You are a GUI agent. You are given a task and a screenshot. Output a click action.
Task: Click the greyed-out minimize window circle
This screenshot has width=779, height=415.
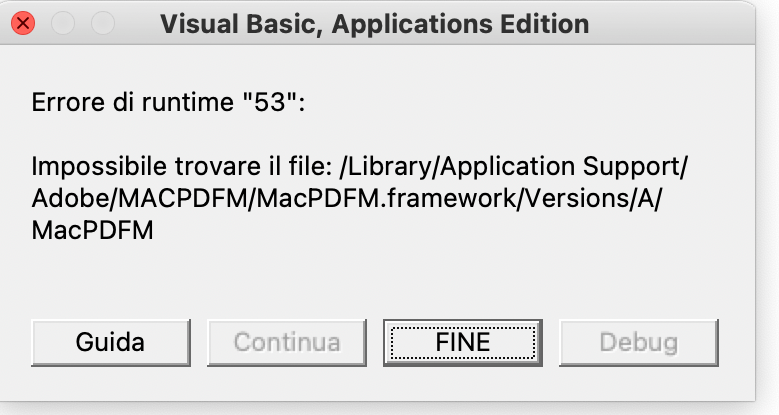[63, 23]
